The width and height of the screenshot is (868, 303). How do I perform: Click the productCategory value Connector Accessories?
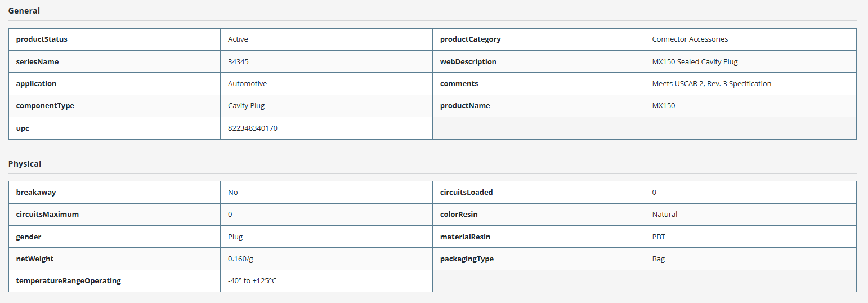[x=690, y=39]
